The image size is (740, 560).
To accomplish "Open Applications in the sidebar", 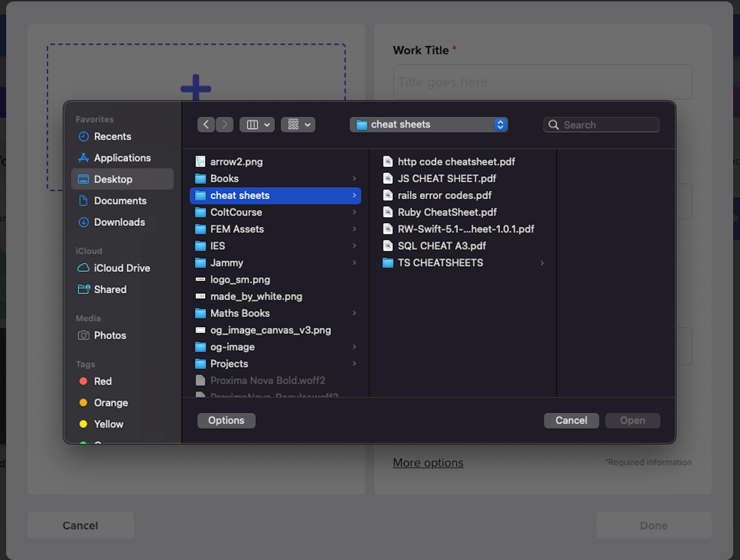I will [x=122, y=158].
